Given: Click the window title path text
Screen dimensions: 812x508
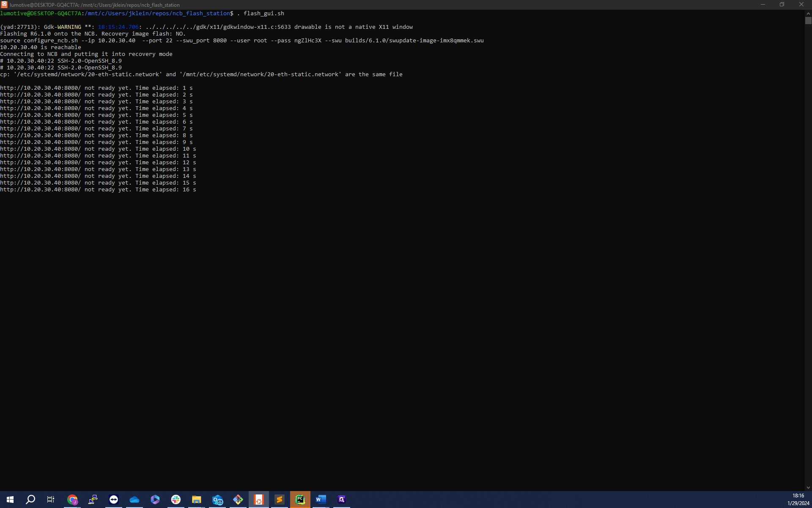Looking at the screenshot, I should pos(95,5).
